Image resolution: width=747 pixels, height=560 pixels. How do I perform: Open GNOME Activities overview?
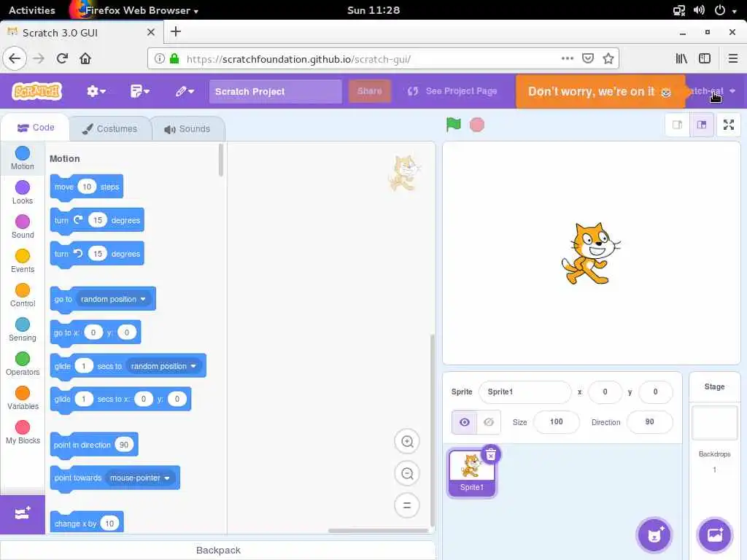32,10
